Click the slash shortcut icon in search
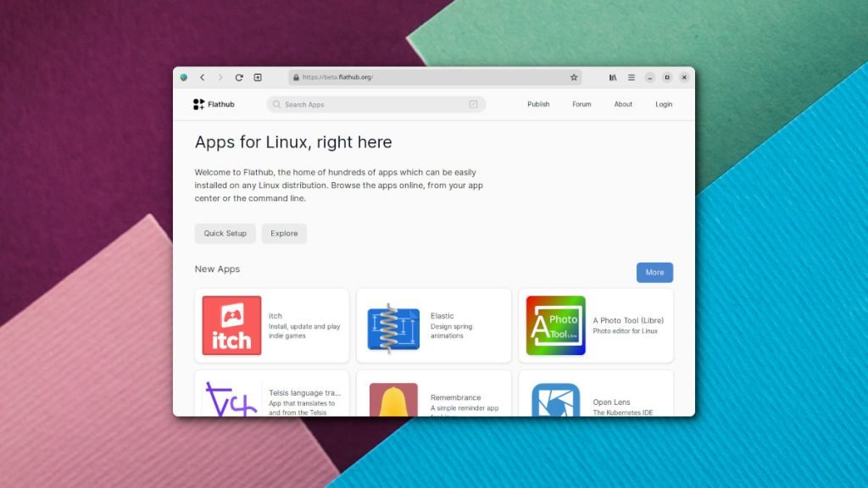 473,104
